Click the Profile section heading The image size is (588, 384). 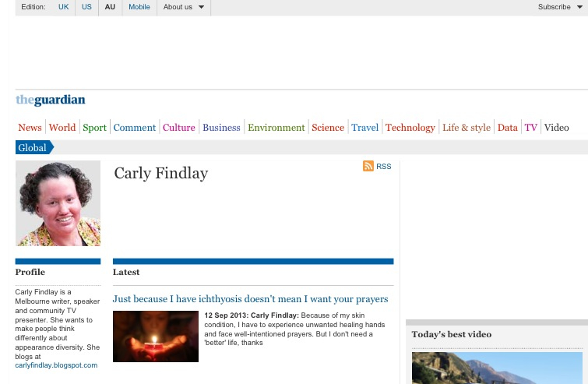point(30,272)
